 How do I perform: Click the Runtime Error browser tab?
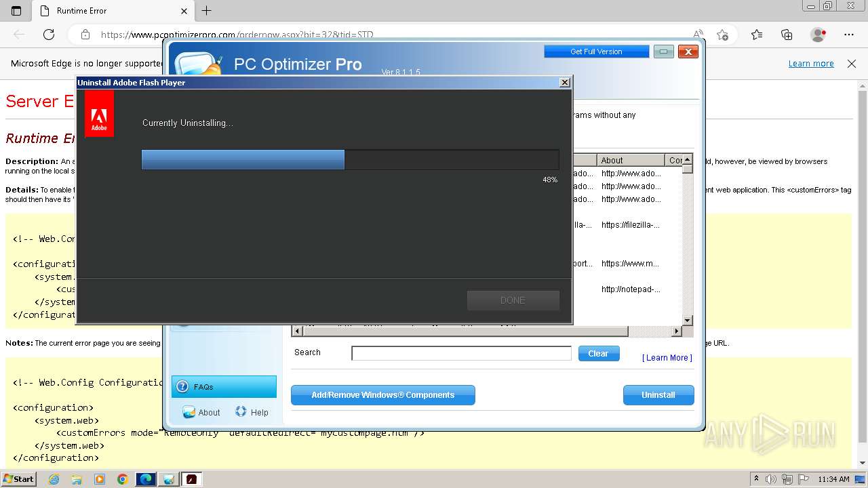pos(113,11)
